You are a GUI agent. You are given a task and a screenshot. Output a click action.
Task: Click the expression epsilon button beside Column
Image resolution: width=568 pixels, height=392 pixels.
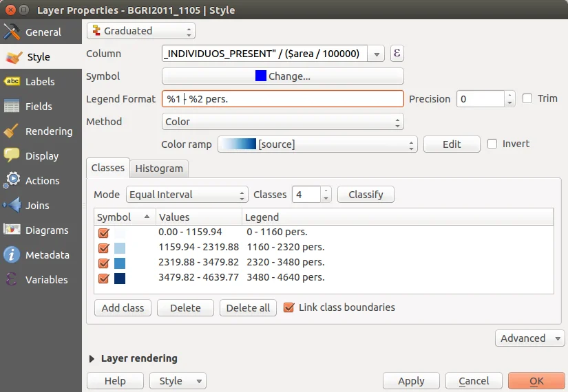(x=397, y=54)
